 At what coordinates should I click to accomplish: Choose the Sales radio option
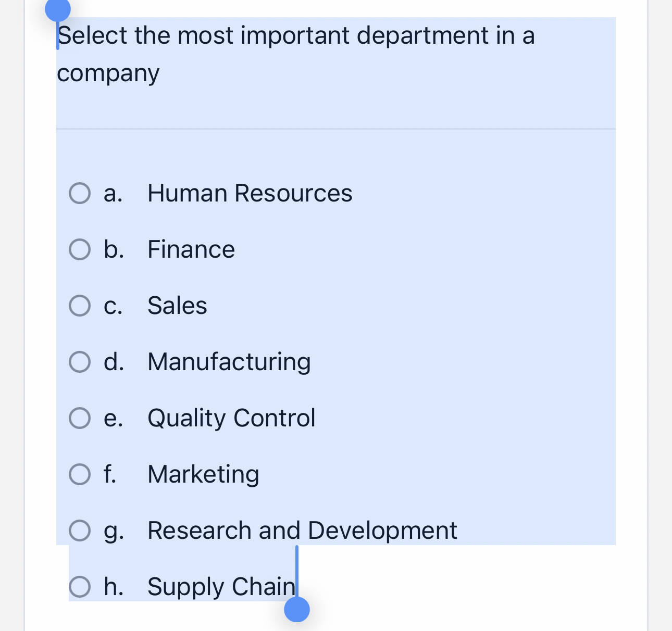80,306
